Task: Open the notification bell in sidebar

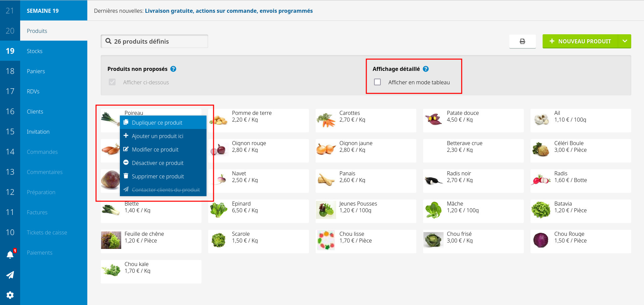Action: click(10, 255)
